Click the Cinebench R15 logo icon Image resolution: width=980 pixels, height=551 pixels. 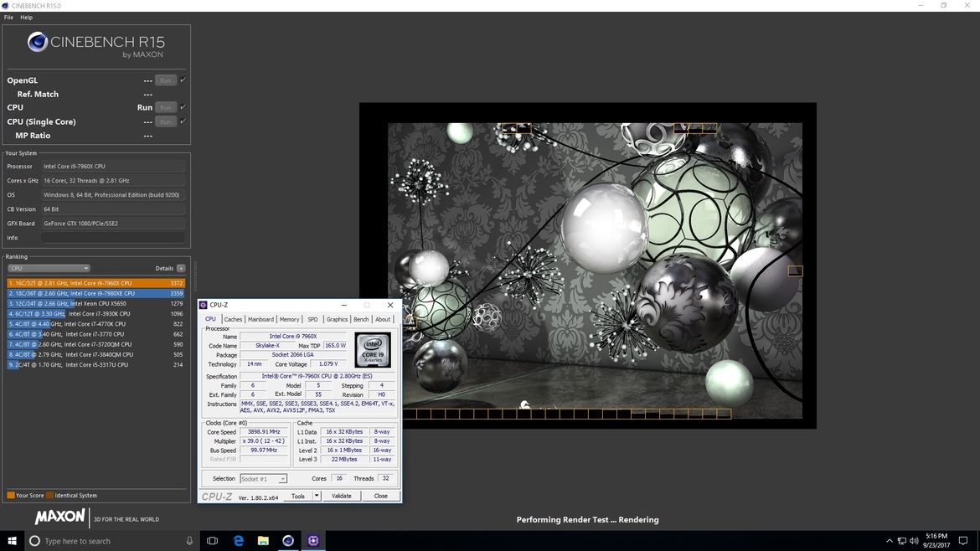click(x=38, y=42)
